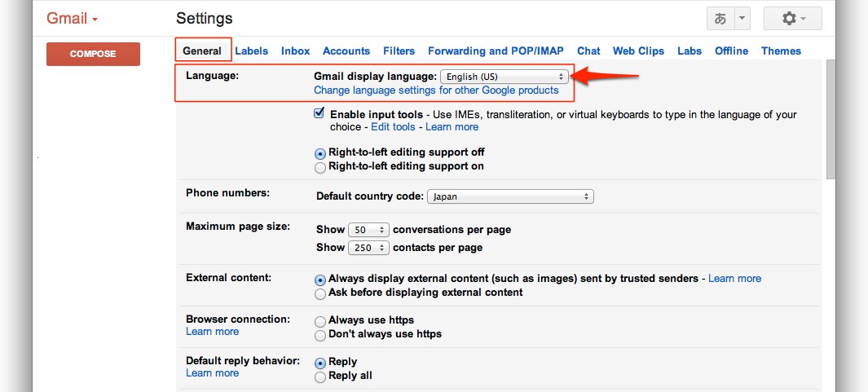Open contacts per page dropdown
Image resolution: width=868 pixels, height=392 pixels.
(x=368, y=248)
